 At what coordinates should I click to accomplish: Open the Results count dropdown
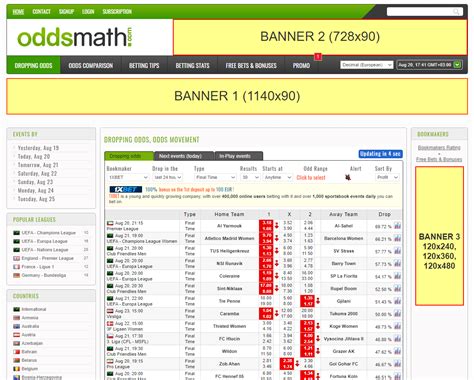[x=250, y=177]
